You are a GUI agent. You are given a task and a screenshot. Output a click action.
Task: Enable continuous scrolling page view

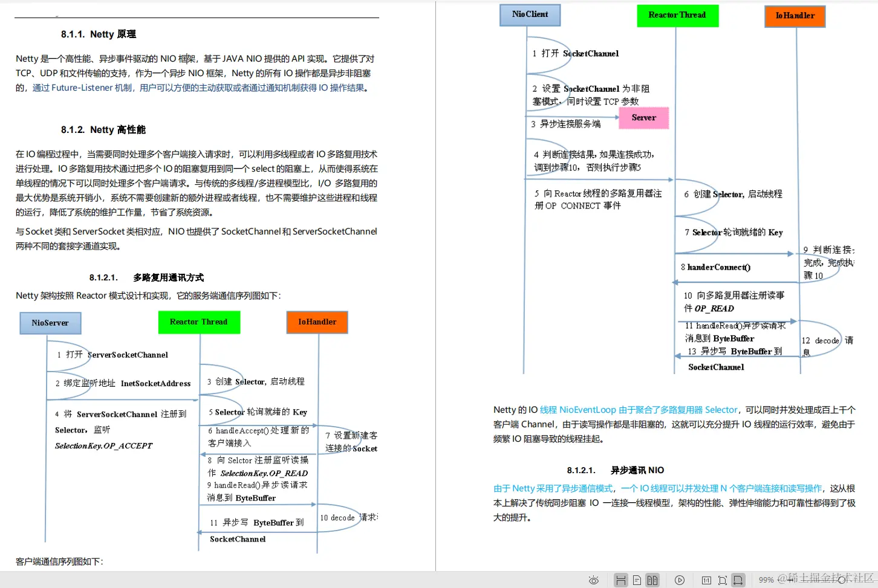(x=621, y=580)
